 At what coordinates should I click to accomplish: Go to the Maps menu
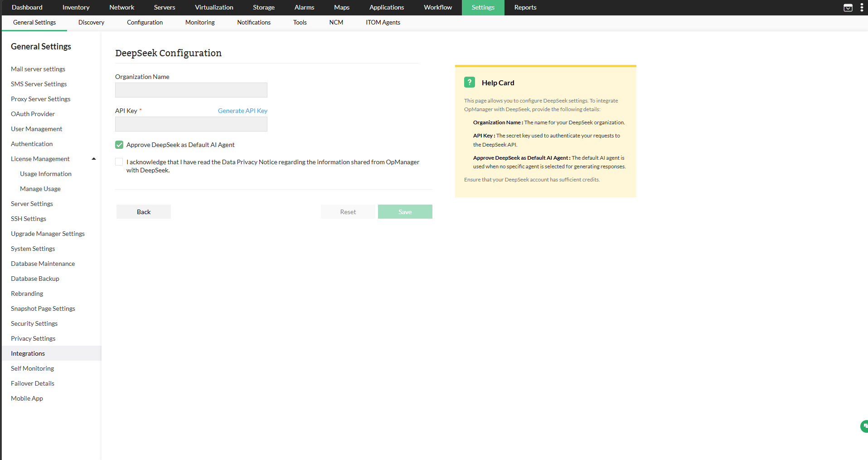(342, 8)
